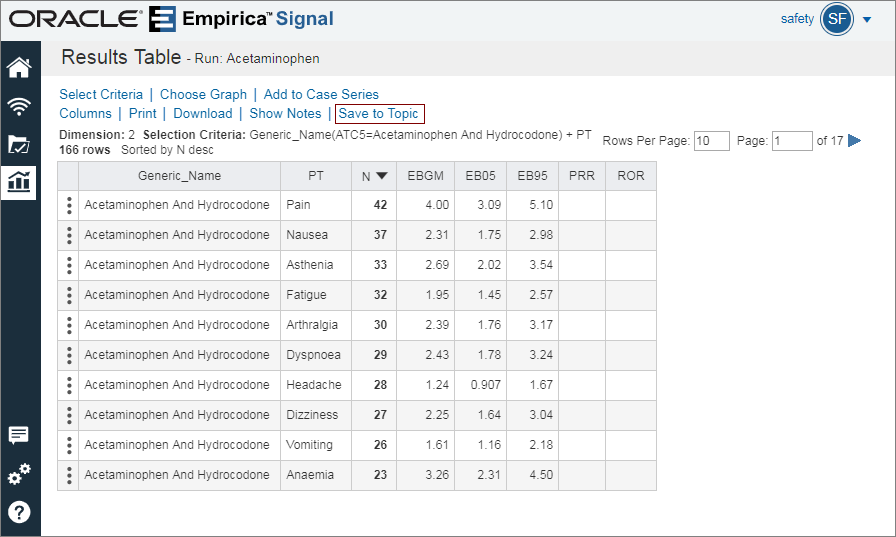Click the Rows Per Page input field
The image size is (896, 537).
pos(711,141)
